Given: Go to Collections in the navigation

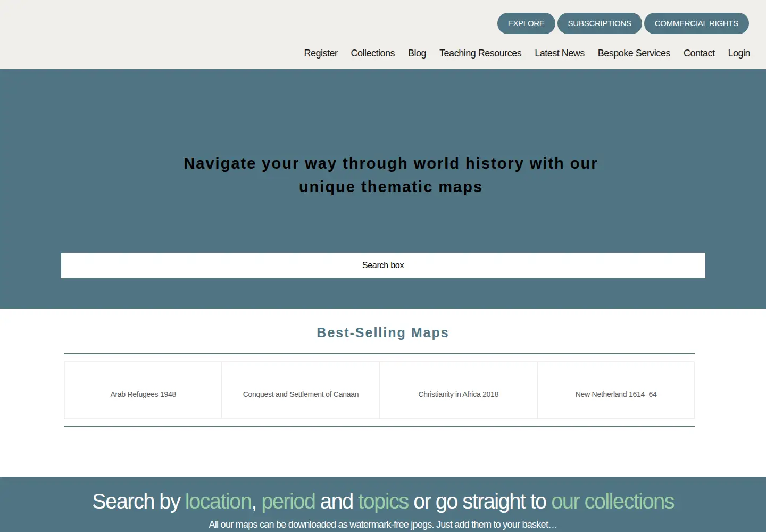Looking at the screenshot, I should tap(373, 53).
